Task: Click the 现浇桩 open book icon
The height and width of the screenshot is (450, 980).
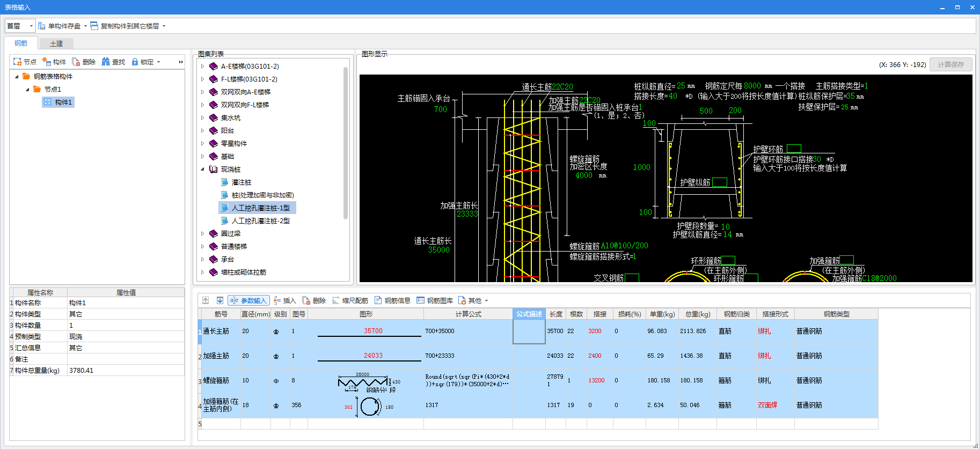Action: point(214,169)
